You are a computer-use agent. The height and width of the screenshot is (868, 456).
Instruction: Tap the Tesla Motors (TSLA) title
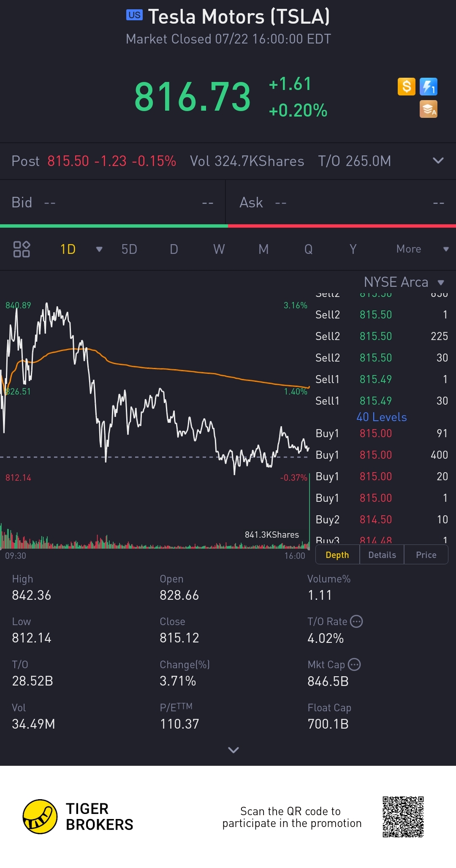click(x=239, y=17)
